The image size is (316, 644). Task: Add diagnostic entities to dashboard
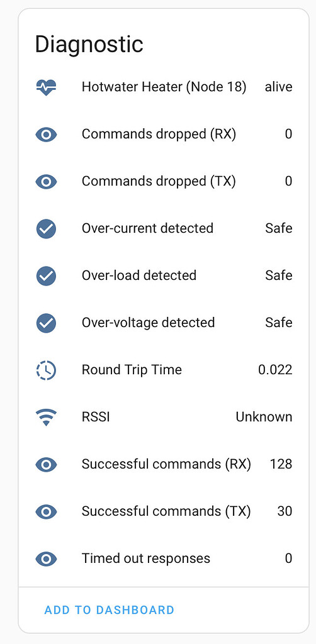[x=110, y=610]
